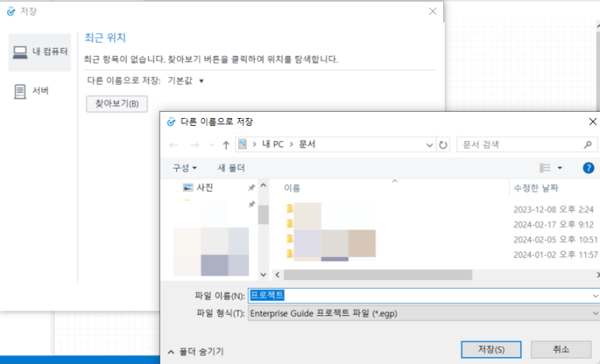Open 파일 형식 Enterprise Guide combo box

[424, 314]
